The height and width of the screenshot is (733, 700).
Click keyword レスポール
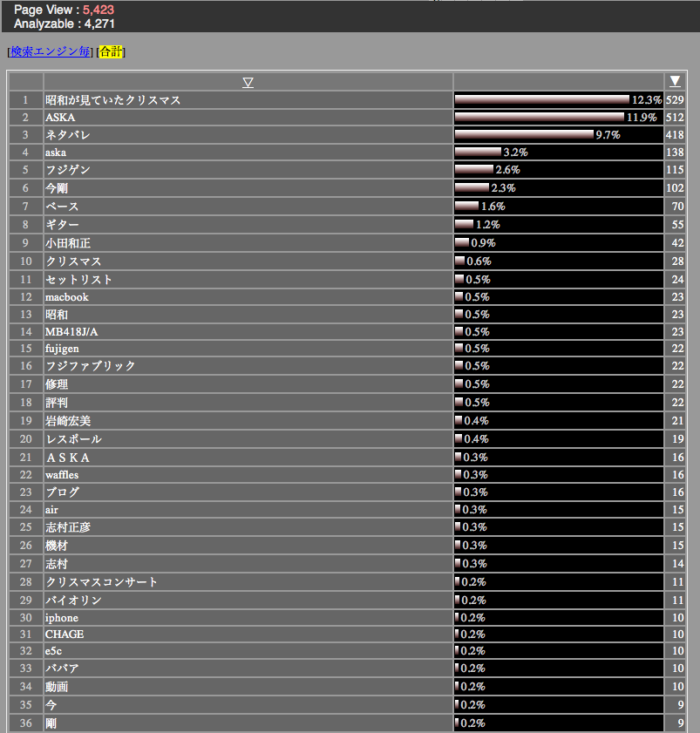coord(73,439)
